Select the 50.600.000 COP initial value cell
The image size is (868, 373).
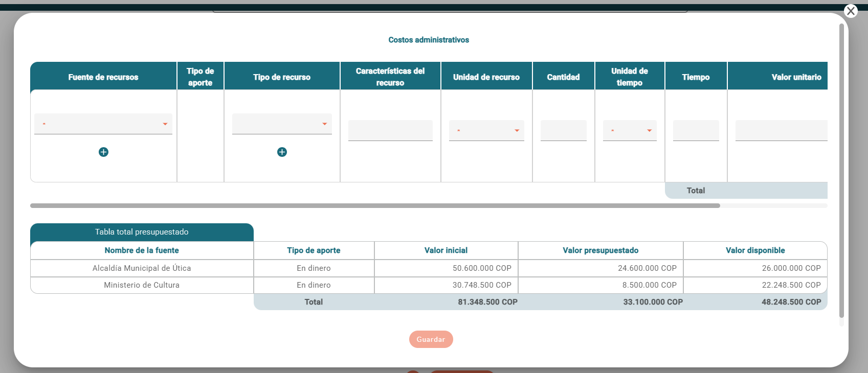pyautogui.click(x=446, y=268)
